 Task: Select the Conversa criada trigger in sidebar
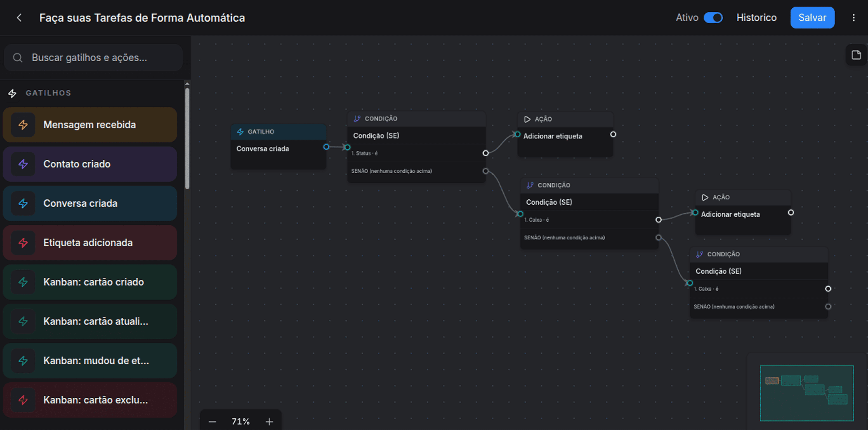coord(90,203)
